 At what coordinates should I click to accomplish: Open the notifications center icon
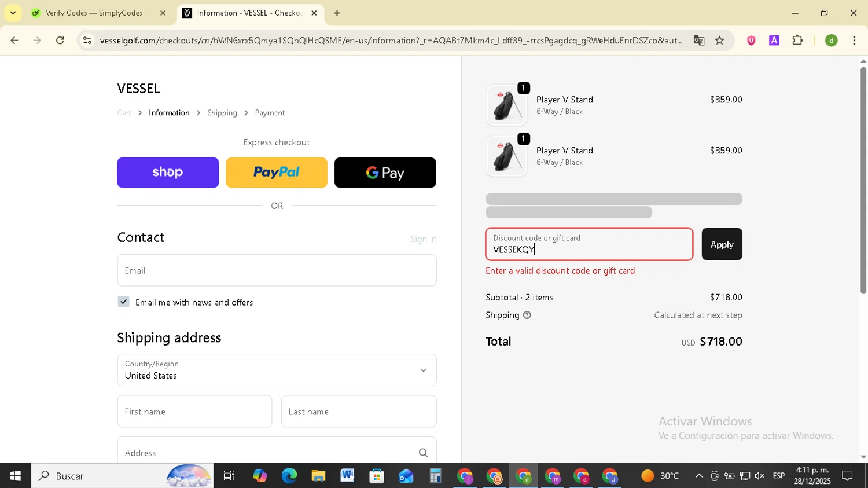(848, 476)
